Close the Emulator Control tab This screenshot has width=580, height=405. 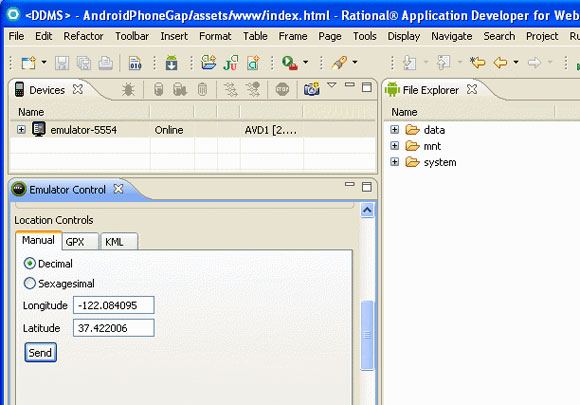coord(118,189)
